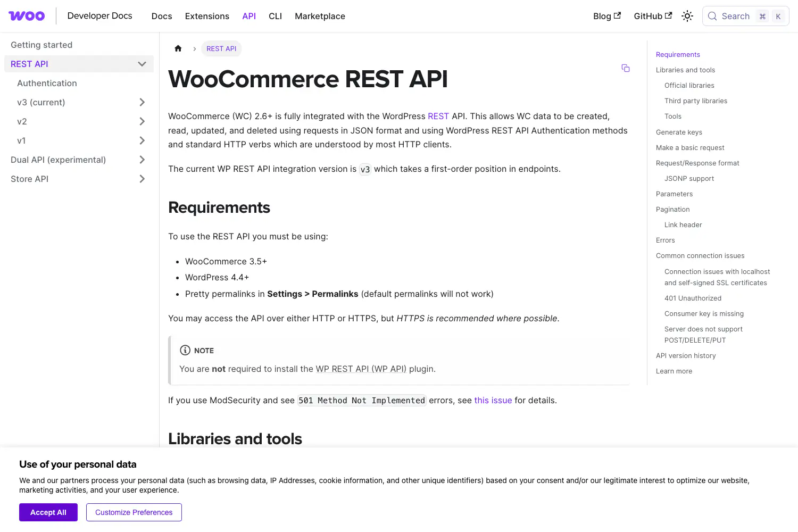Click the home breadcrumb icon
798x532 pixels.
(x=178, y=48)
